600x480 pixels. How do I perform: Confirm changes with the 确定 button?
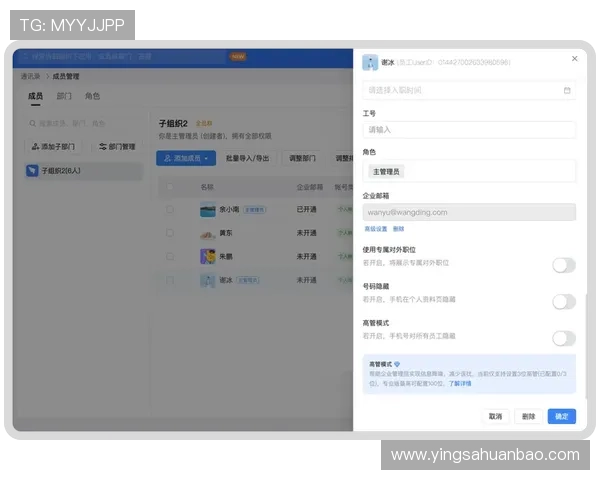pyautogui.click(x=562, y=416)
